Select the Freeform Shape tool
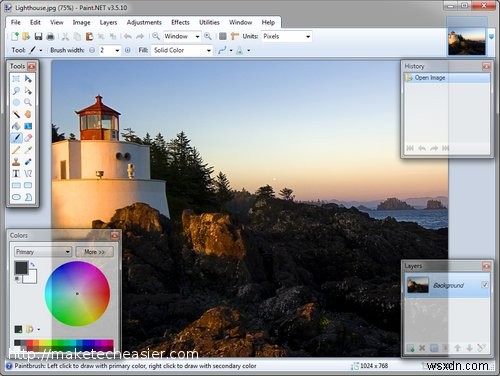The image size is (500, 376). coord(28,197)
